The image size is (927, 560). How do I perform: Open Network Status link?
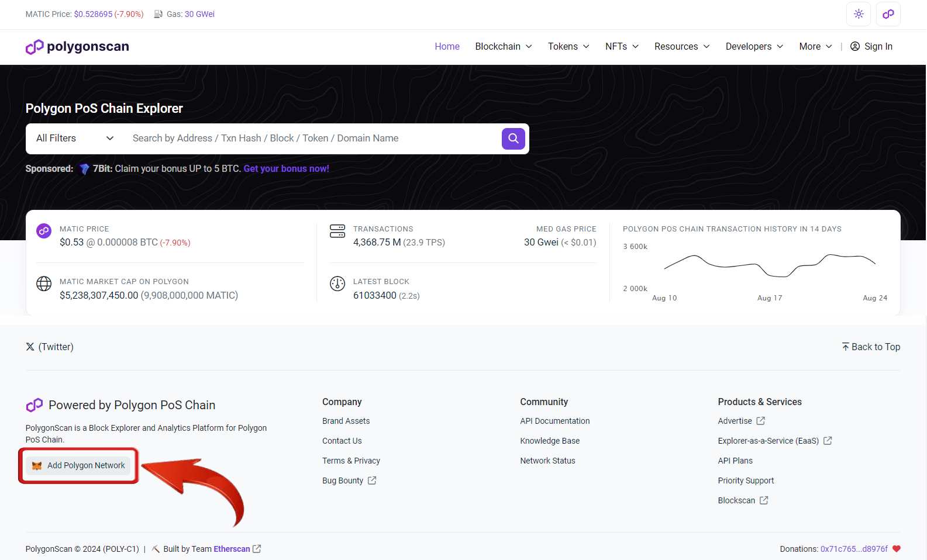547,461
